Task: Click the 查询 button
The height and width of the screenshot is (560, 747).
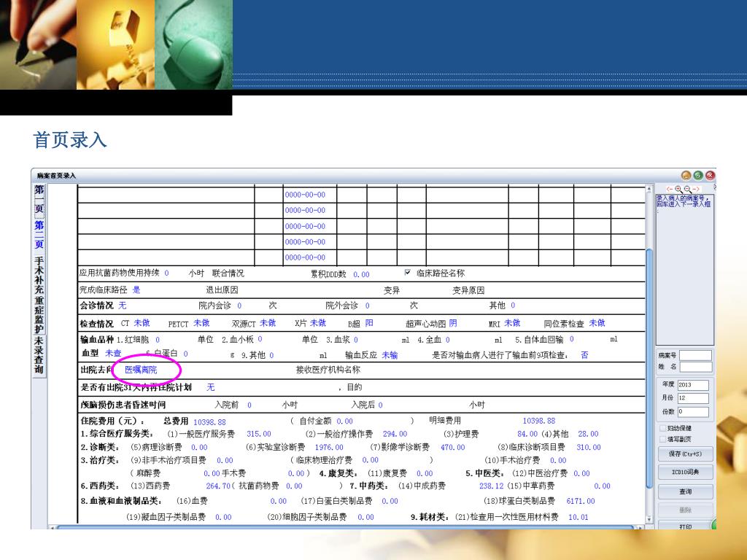Action: coord(685,492)
